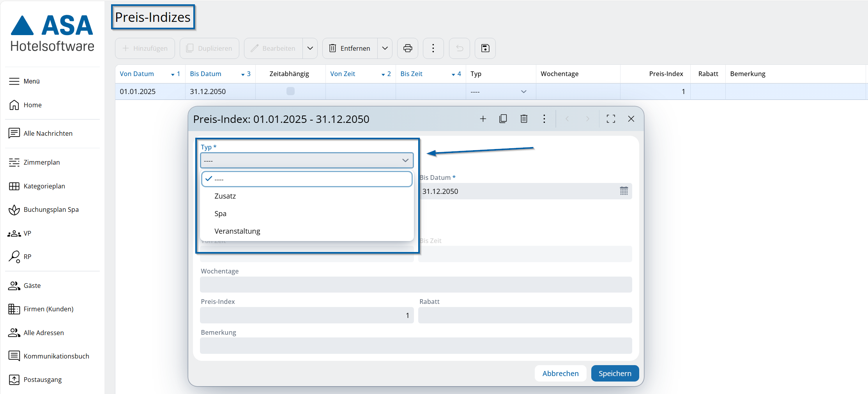Open the Typ dropdown in the table row

point(523,92)
